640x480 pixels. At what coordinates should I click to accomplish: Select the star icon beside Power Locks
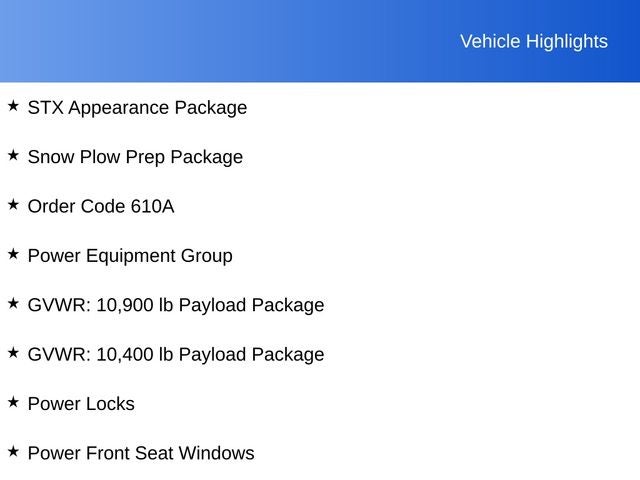[13, 402]
